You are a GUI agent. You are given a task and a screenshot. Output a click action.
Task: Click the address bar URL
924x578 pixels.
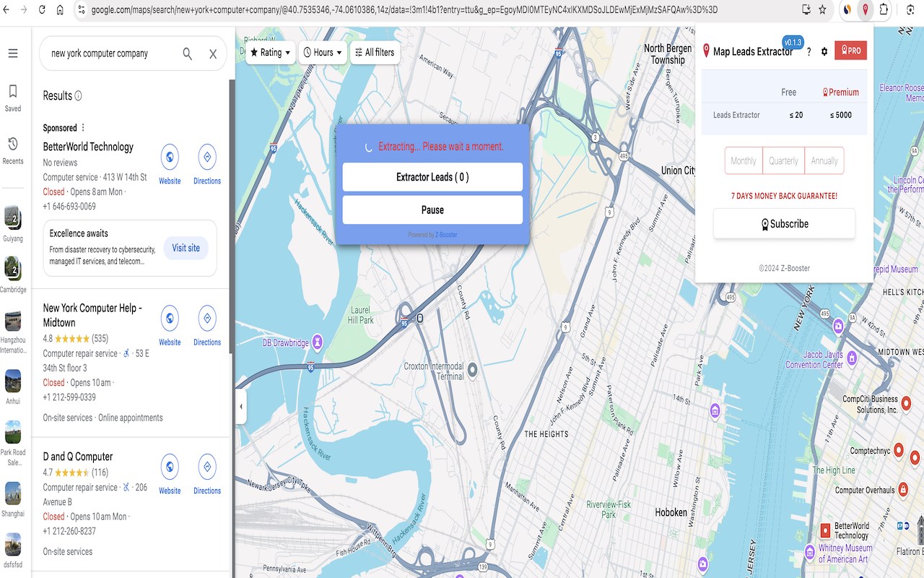pyautogui.click(x=404, y=10)
